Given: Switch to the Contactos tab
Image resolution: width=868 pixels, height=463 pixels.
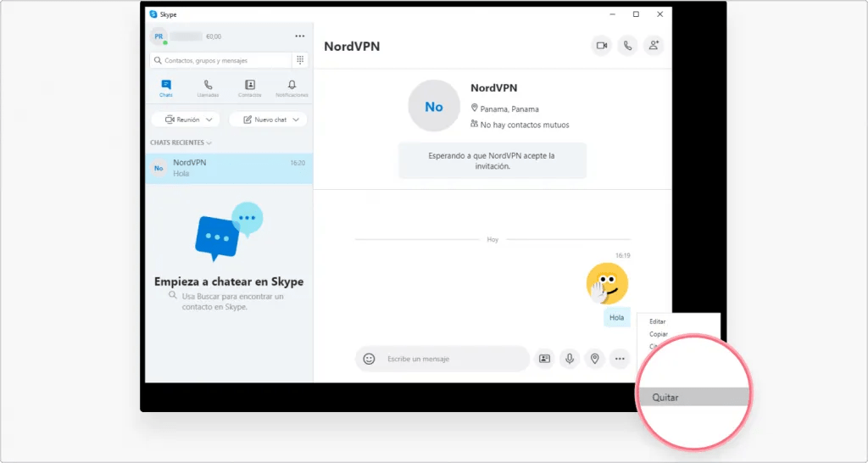Looking at the screenshot, I should tap(250, 88).
